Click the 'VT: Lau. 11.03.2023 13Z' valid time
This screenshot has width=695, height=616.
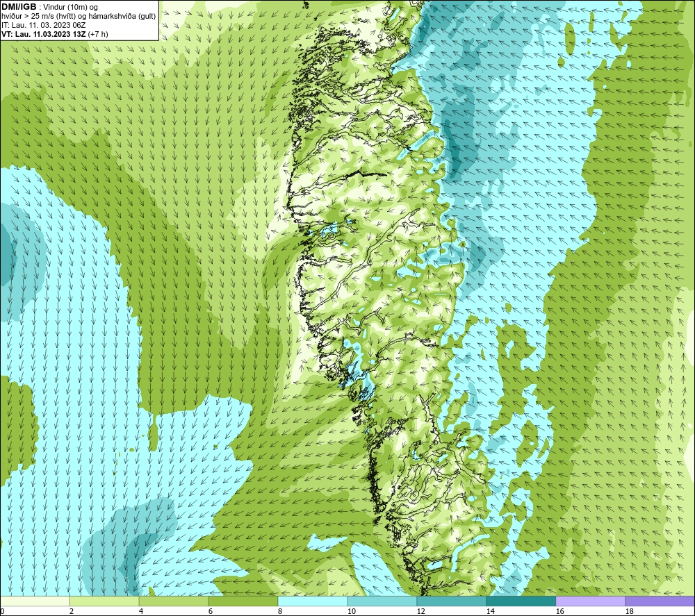(43, 34)
